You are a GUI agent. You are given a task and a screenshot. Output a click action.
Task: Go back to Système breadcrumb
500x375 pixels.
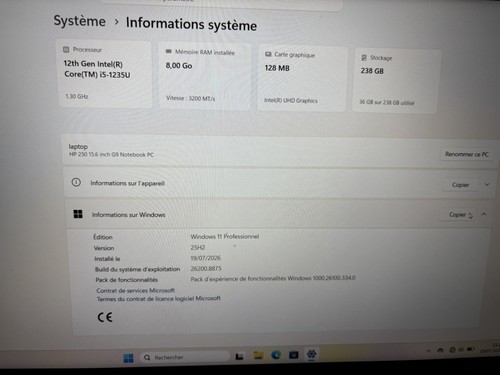tap(79, 21)
